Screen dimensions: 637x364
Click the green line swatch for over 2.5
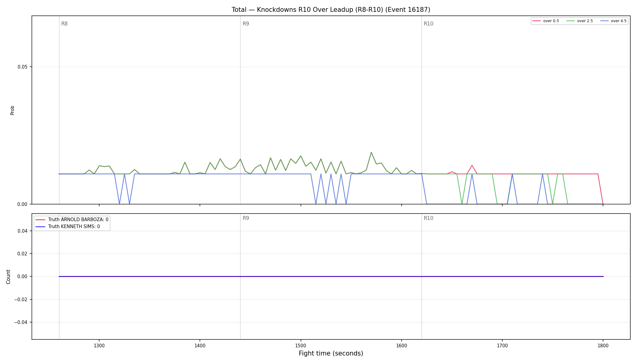tap(571, 21)
